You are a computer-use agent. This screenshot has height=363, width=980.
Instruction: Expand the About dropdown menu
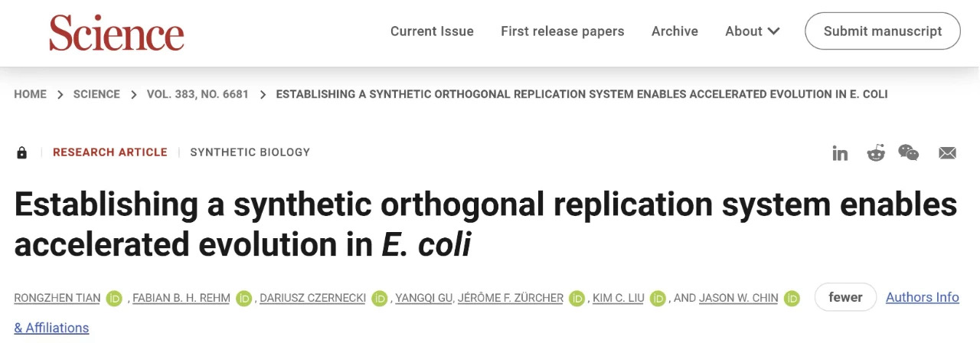tap(753, 31)
